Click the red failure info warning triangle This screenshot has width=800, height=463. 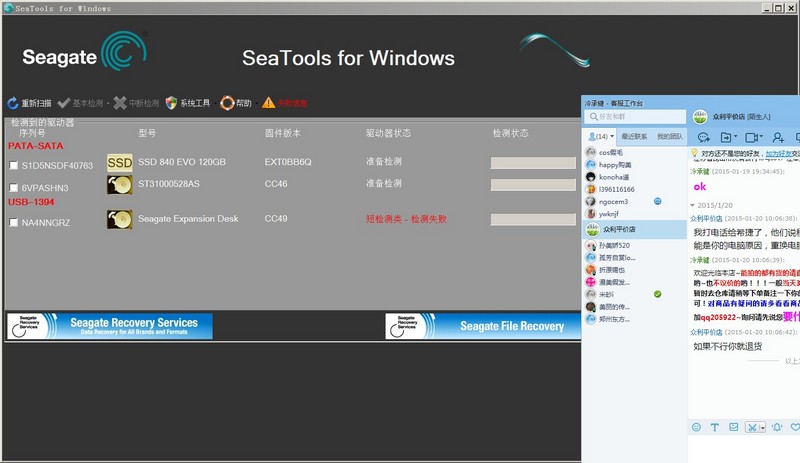(268, 103)
